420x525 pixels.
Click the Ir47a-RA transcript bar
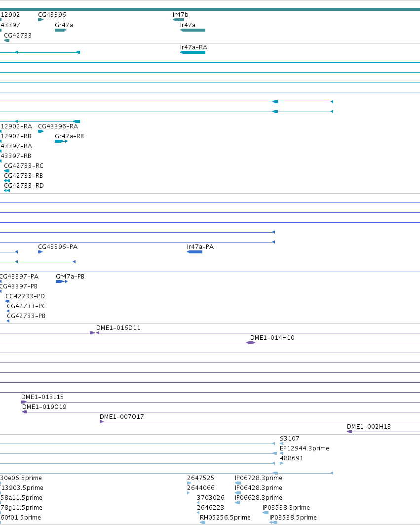click(x=193, y=52)
